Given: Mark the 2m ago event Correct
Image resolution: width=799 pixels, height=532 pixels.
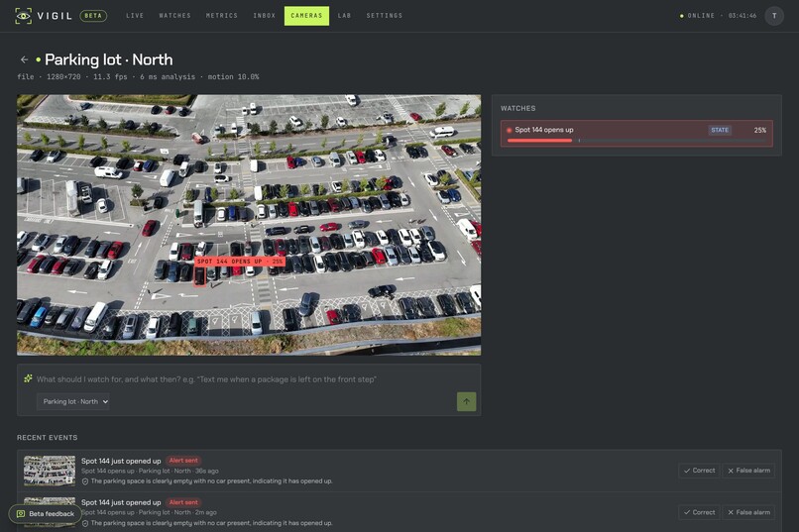Looking at the screenshot, I should click(699, 512).
